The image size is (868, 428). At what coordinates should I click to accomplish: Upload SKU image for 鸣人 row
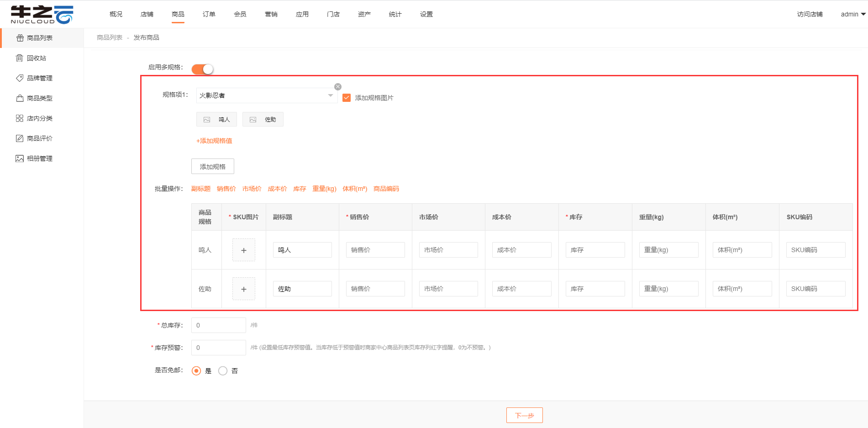click(x=244, y=250)
